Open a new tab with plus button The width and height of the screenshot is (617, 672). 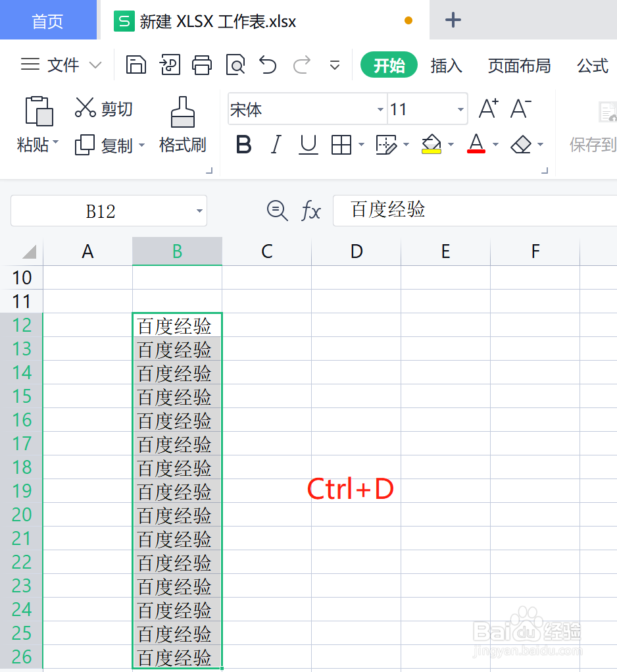tap(453, 20)
